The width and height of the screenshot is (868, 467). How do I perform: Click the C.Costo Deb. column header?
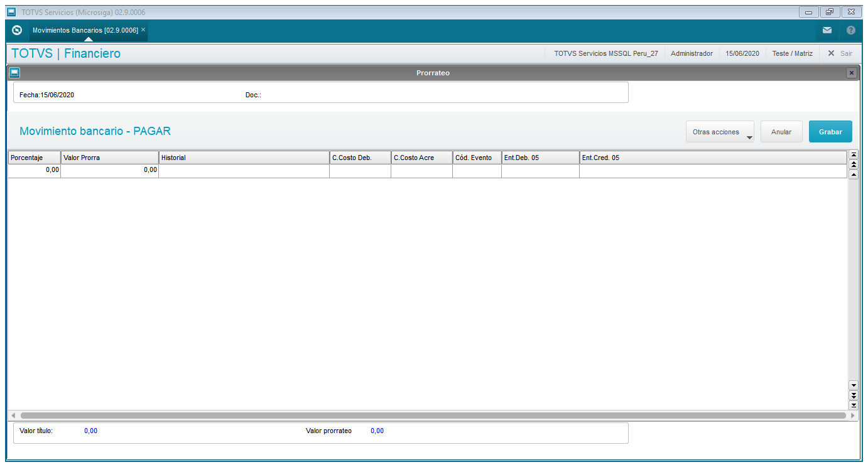click(360, 158)
